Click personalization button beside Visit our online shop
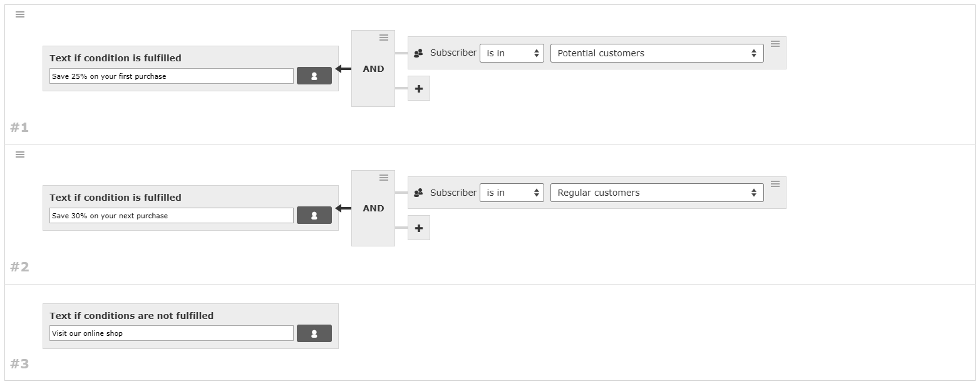 coord(314,333)
